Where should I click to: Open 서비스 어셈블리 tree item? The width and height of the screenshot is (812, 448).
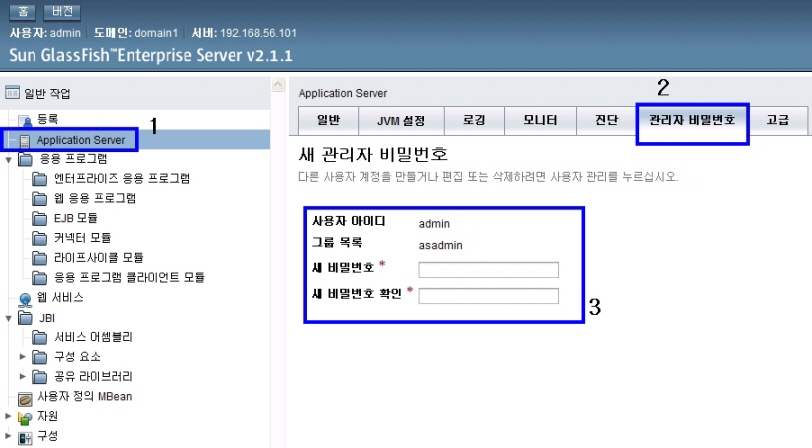click(x=93, y=337)
